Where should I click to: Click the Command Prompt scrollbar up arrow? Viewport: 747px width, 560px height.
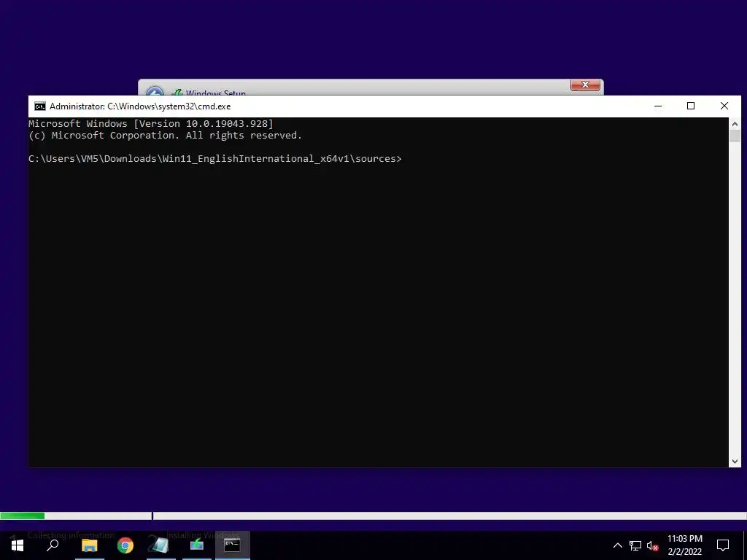(x=735, y=124)
